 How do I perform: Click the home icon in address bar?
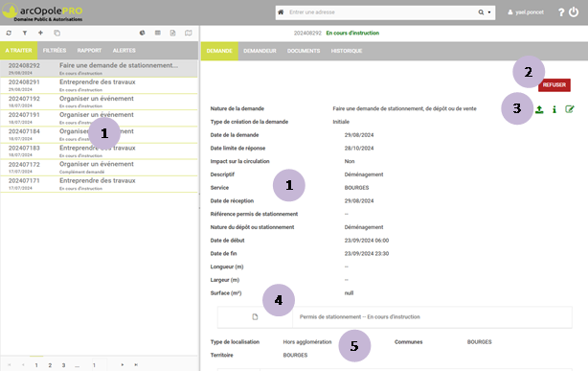(x=281, y=12)
